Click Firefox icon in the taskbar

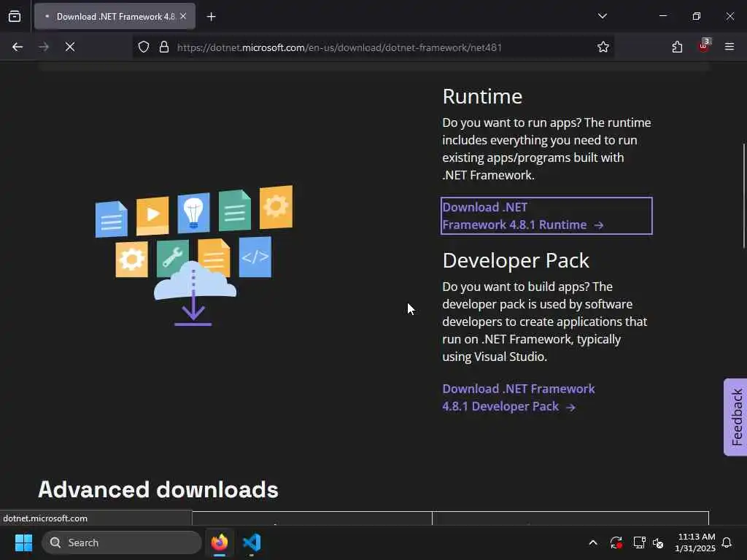pyautogui.click(x=220, y=542)
